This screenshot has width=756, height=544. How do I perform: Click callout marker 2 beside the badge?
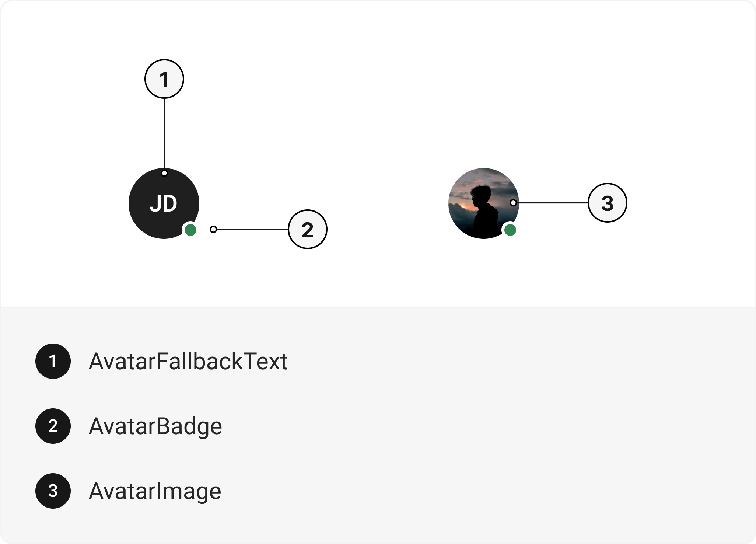tap(307, 229)
